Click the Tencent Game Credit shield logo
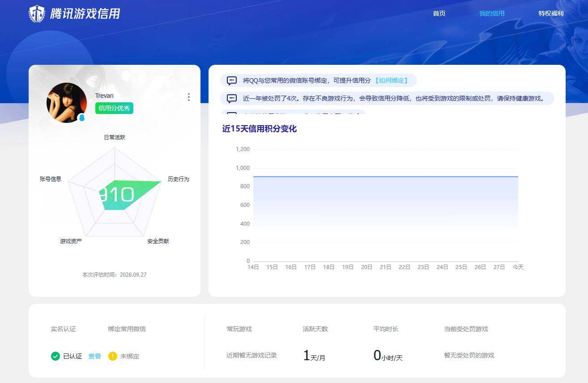 tap(37, 14)
